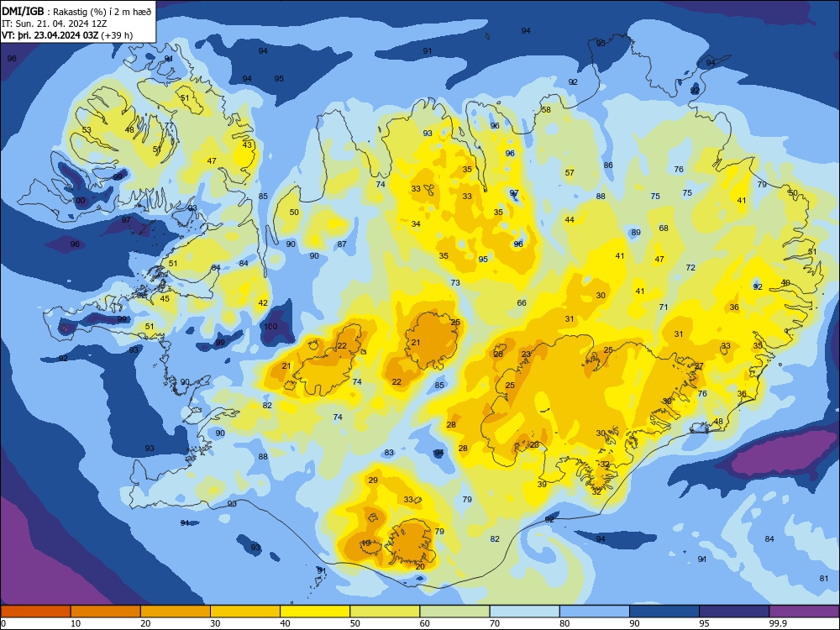Click the humidity value '72' on the map

click(x=690, y=267)
